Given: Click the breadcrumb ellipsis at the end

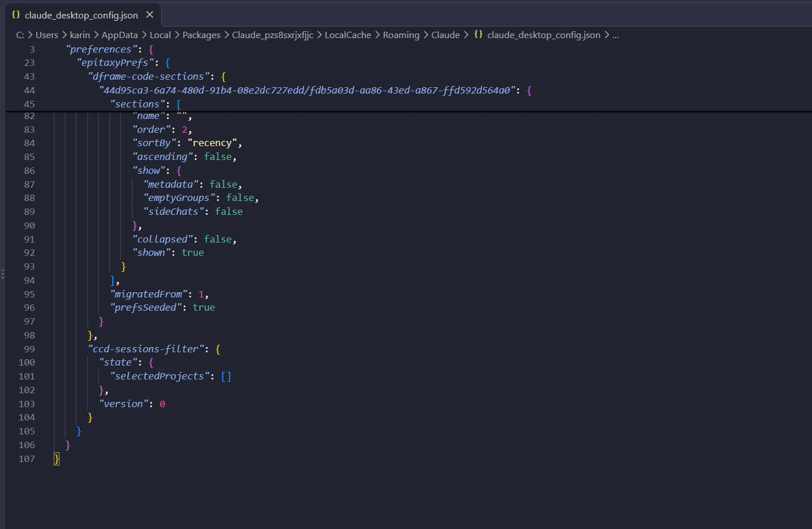Looking at the screenshot, I should [616, 35].
